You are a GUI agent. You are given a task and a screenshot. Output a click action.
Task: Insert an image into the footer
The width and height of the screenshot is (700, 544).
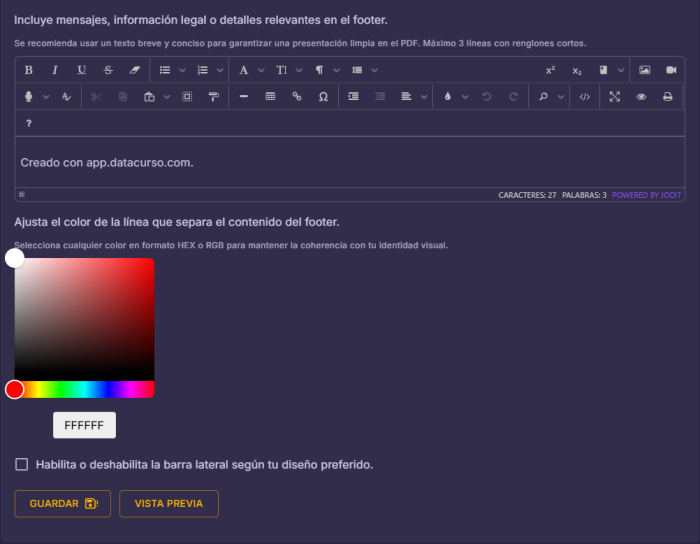pos(644,70)
